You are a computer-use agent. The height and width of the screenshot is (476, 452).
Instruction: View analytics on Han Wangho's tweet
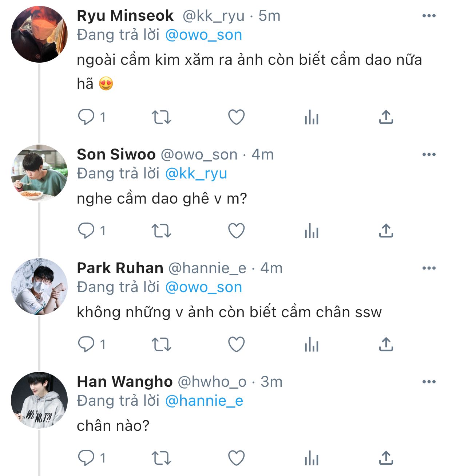point(312,458)
